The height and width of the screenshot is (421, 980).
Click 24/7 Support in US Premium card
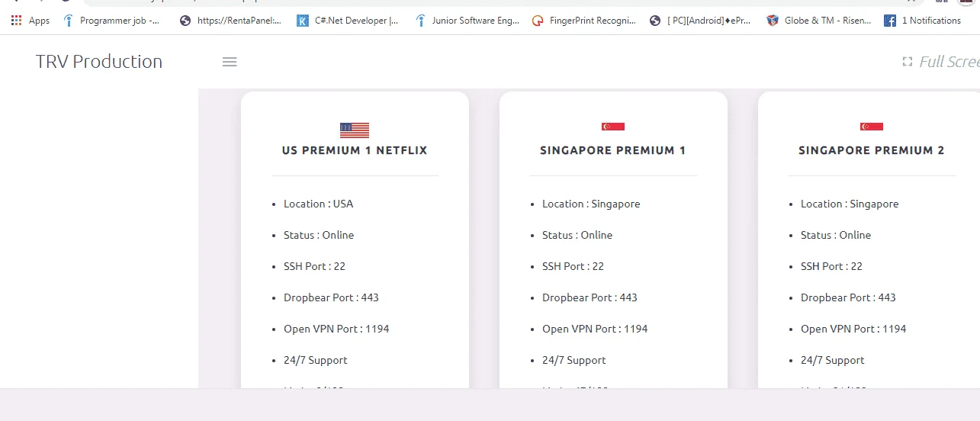coord(316,360)
